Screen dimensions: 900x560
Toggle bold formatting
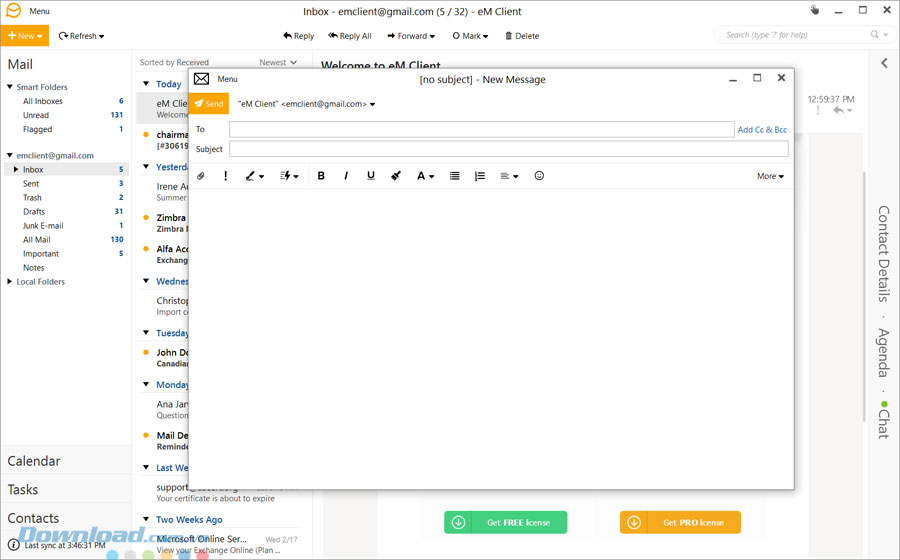point(321,176)
